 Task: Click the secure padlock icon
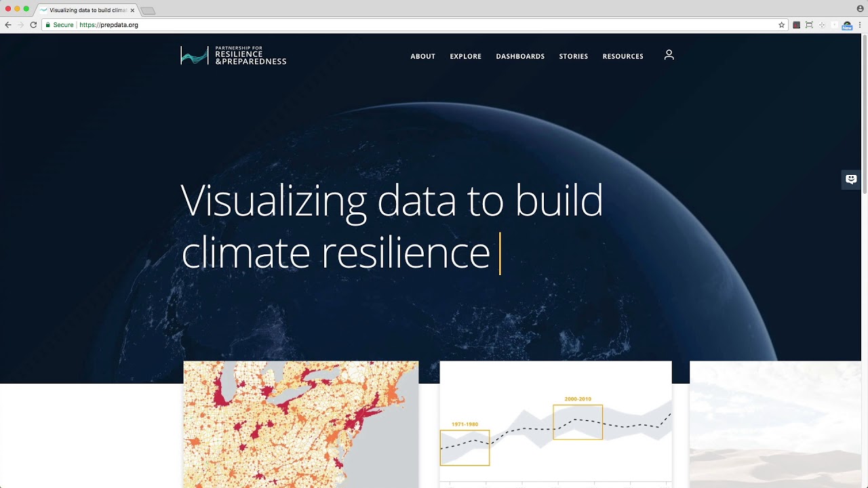[47, 25]
